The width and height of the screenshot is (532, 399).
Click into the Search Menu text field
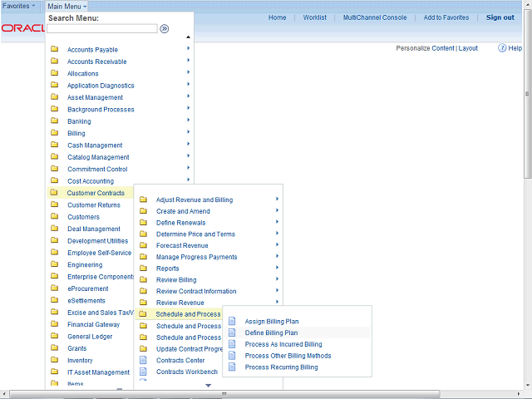[101, 28]
